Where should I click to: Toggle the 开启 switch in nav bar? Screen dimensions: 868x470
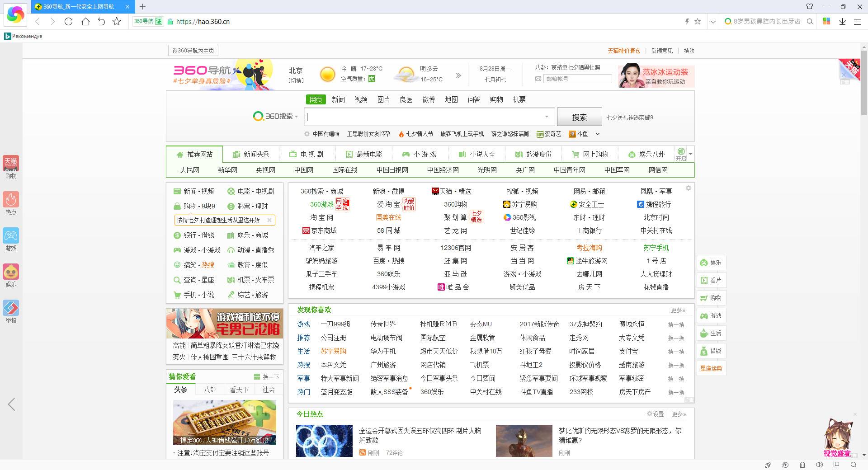coord(681,154)
